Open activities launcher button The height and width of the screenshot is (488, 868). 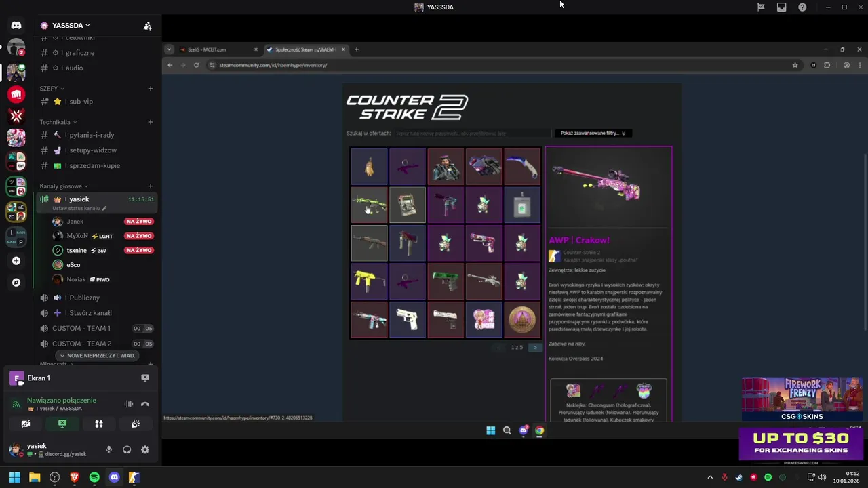pyautogui.click(x=99, y=424)
